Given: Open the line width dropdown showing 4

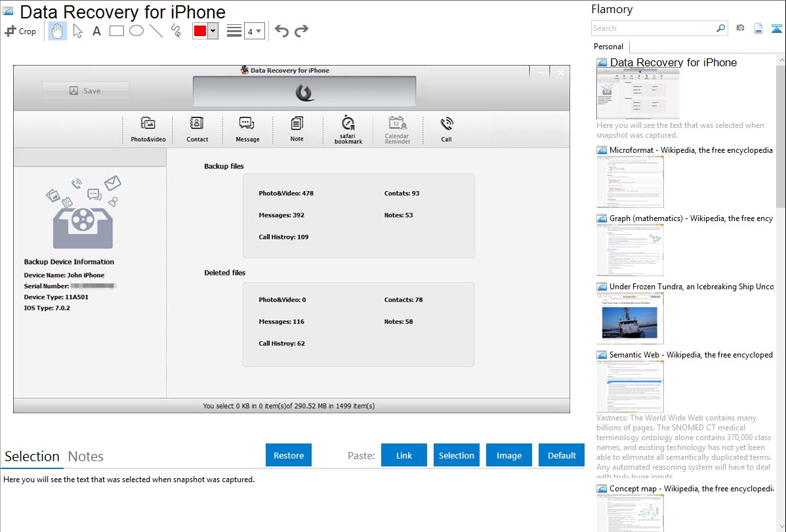Looking at the screenshot, I should 254,31.
